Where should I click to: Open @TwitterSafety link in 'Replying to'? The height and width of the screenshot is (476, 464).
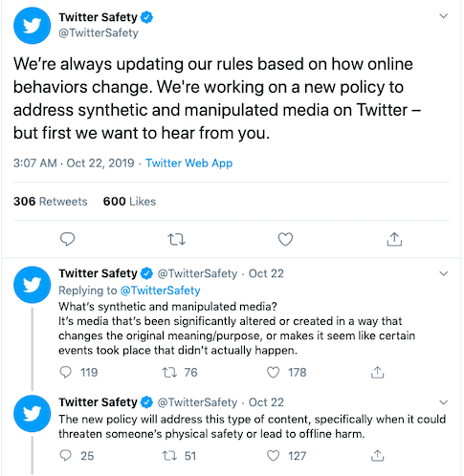160,291
